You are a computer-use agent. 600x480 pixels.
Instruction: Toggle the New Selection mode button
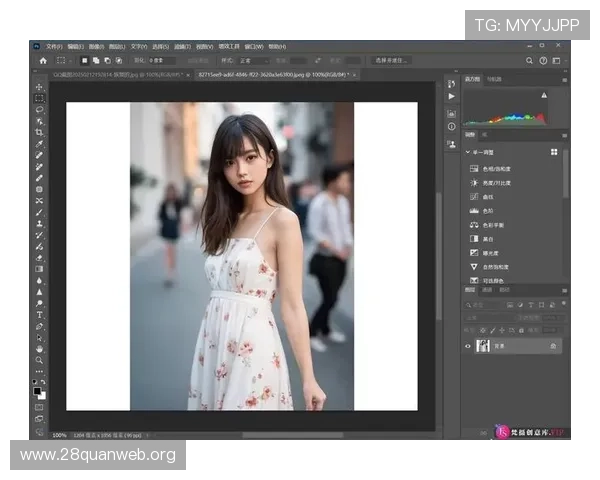point(83,60)
